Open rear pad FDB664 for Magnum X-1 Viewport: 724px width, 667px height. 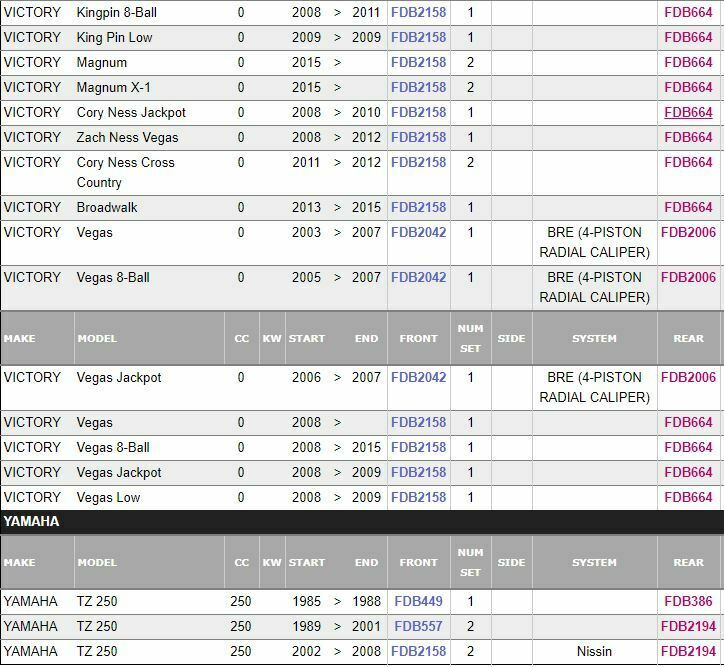point(688,87)
